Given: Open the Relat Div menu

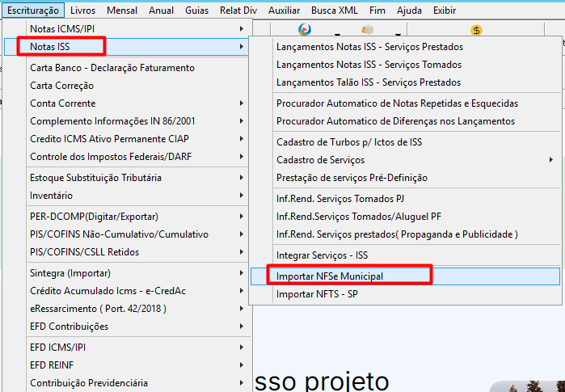Looking at the screenshot, I should (x=238, y=11).
